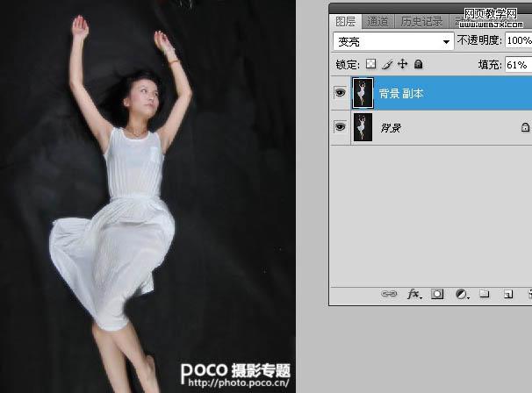Add a layer mask

[x=437, y=294]
